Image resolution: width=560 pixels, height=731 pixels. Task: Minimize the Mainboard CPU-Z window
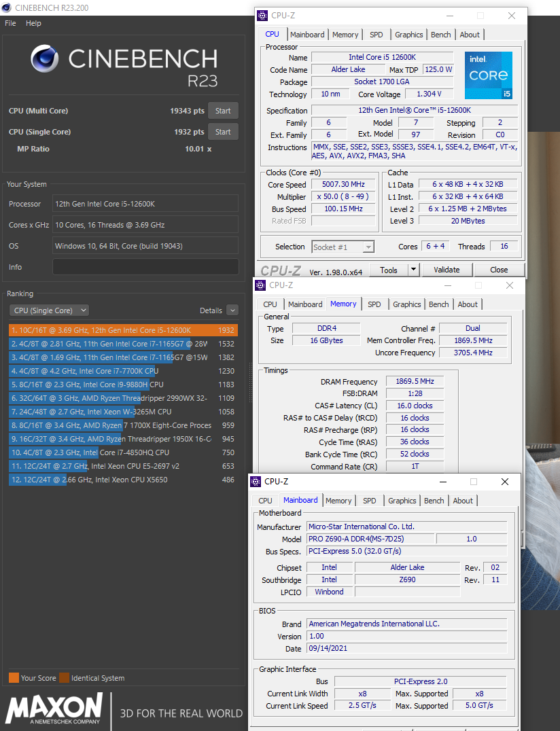(x=443, y=482)
